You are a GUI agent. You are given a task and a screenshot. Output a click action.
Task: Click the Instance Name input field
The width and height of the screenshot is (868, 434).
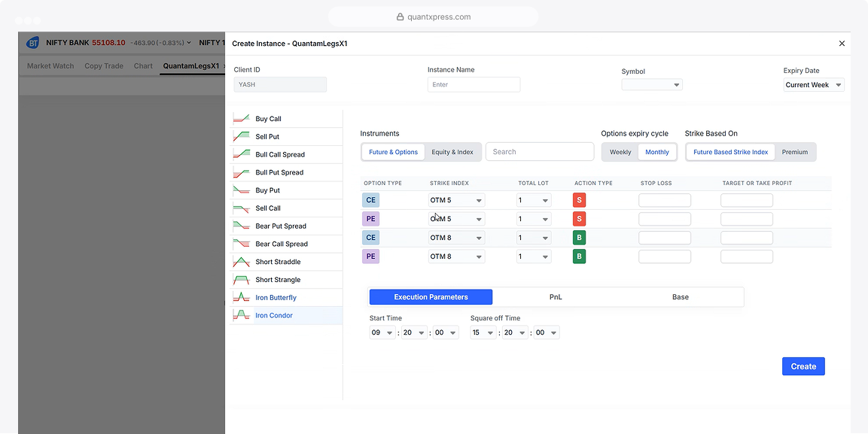[474, 84]
